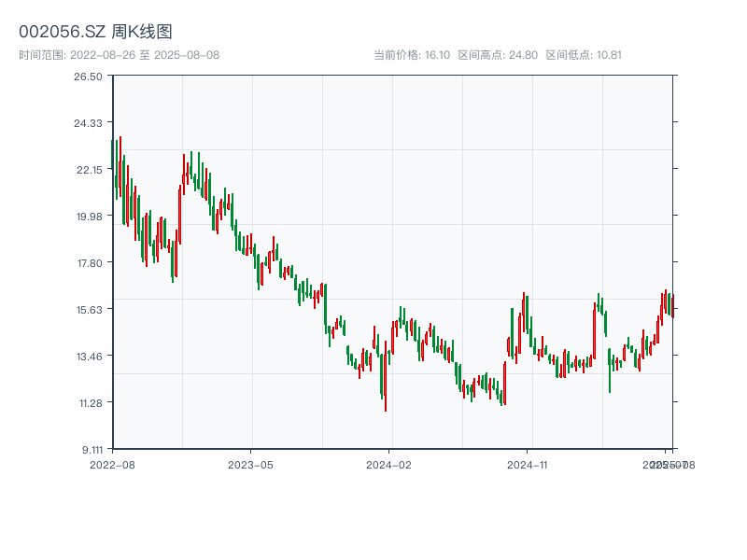Image resolution: width=747 pixels, height=560 pixels.
Task: Click the 002056.SZ 周K线图 chart title
Action: [x=95, y=32]
